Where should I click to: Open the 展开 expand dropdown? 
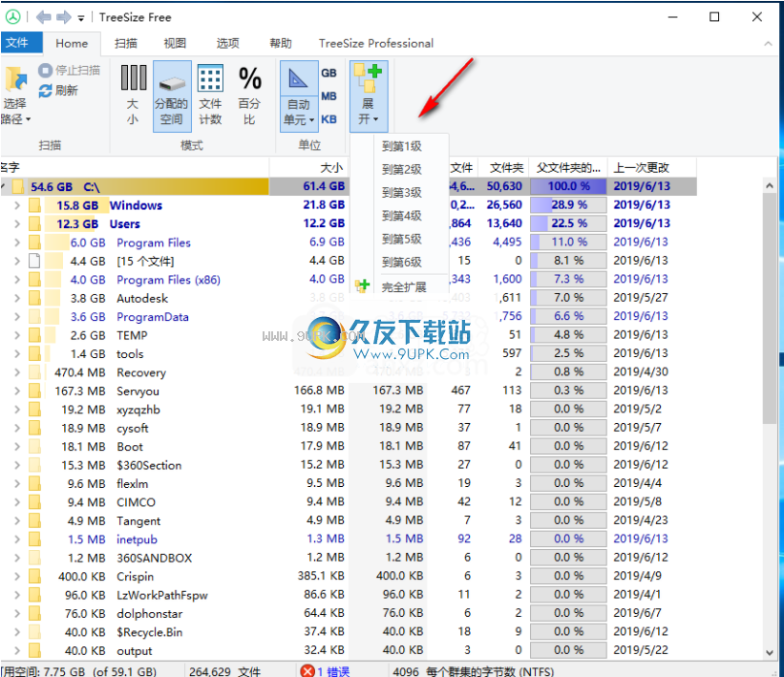tap(369, 95)
